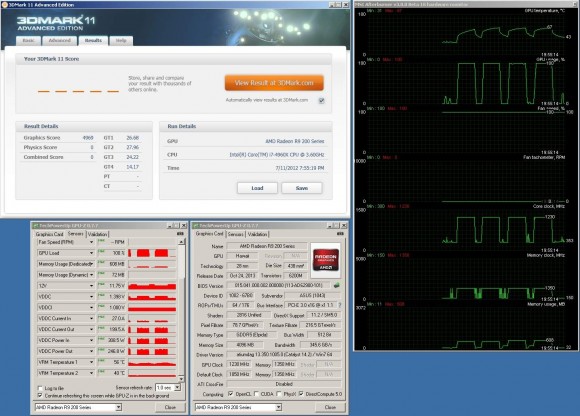Toggle the OpenCL computing checkbox

230,394
